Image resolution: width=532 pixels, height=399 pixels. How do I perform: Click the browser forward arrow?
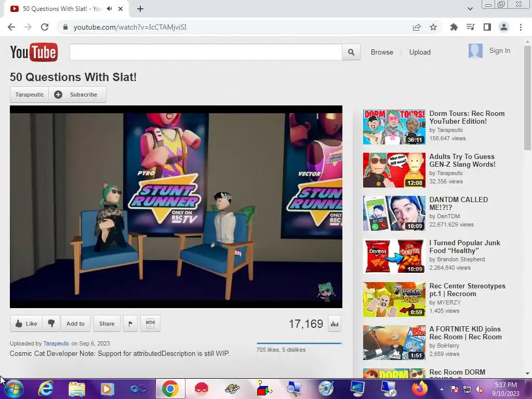click(28, 27)
